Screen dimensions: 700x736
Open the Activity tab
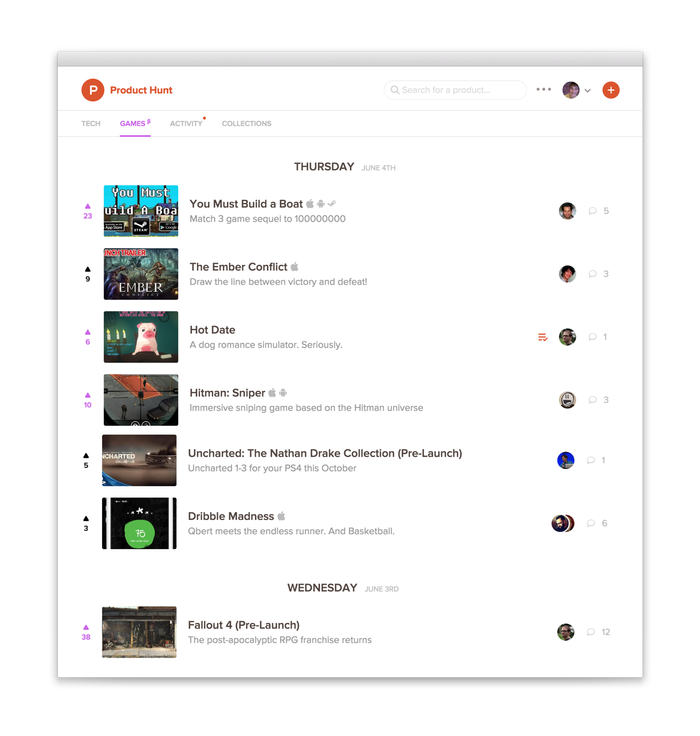[186, 123]
